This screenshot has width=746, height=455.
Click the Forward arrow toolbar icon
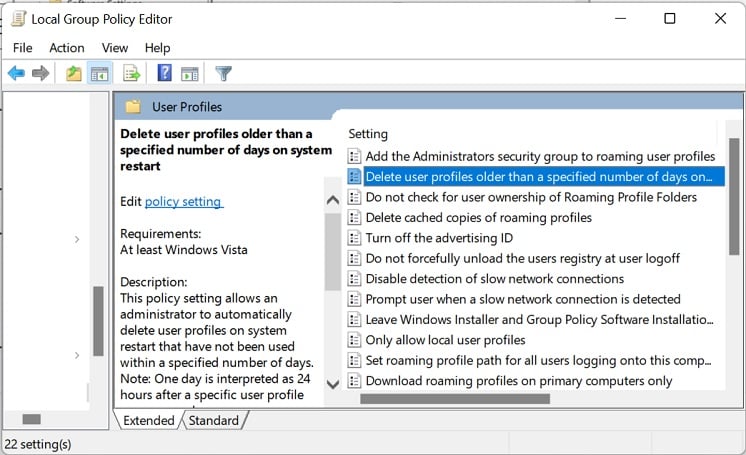coord(40,73)
